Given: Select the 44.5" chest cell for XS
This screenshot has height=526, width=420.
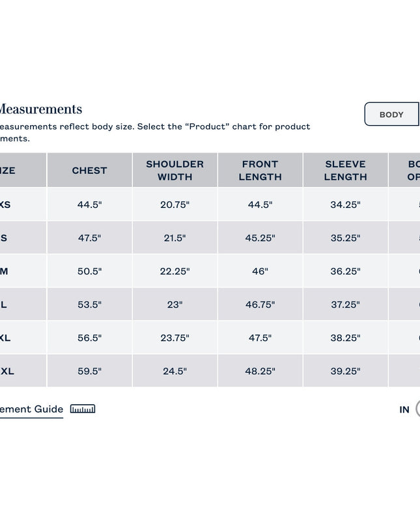Looking at the screenshot, I should pos(89,204).
